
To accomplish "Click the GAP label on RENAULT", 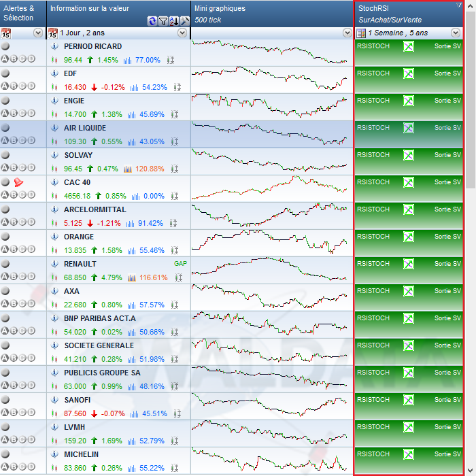I will tap(180, 264).
